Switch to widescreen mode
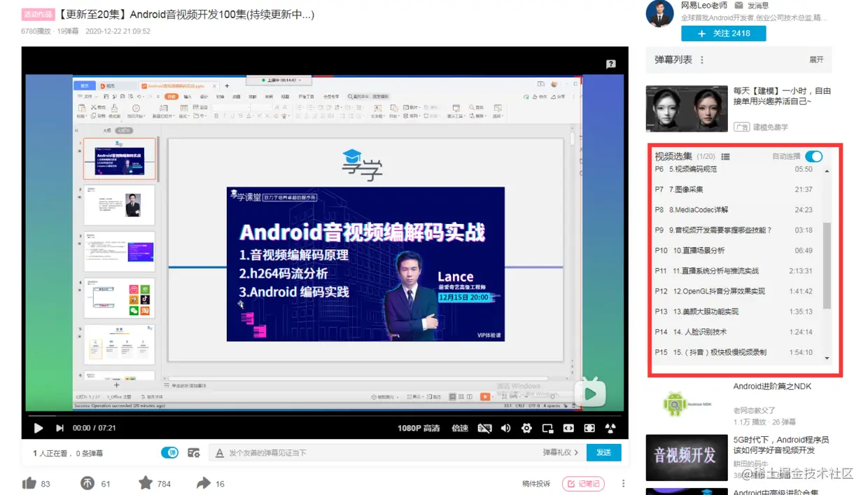The image size is (868, 495). tap(568, 428)
